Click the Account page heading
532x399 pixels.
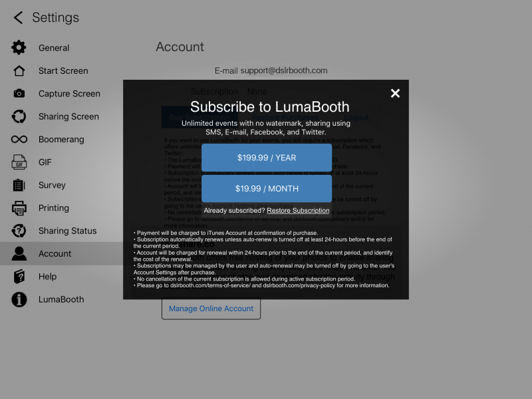point(180,47)
